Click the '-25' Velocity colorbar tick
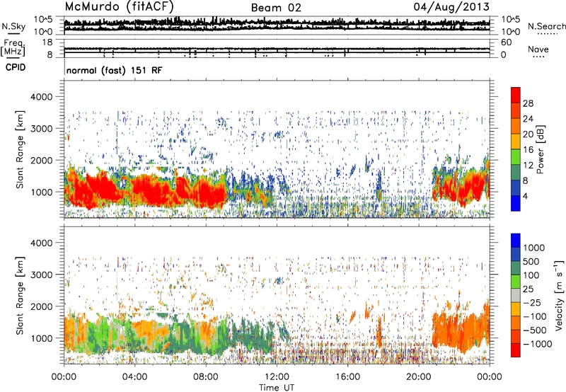Screen dimensions: 566x392 [533, 302]
